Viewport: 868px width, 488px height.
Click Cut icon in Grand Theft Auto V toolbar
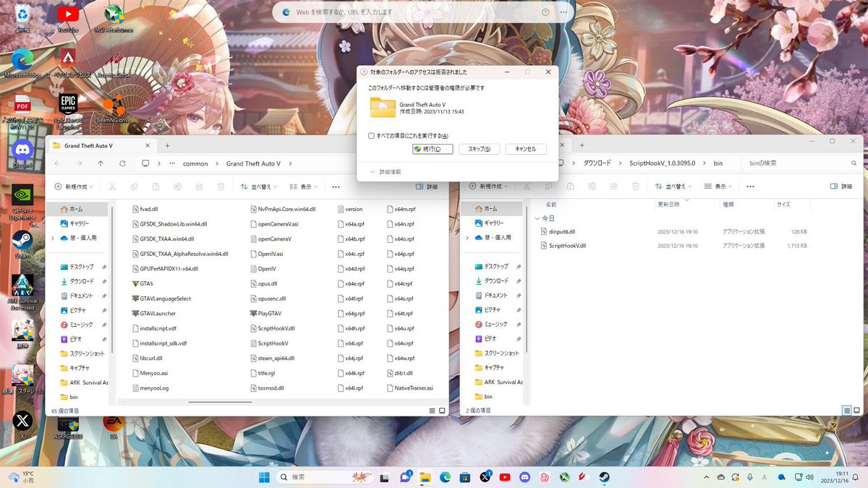114,187
